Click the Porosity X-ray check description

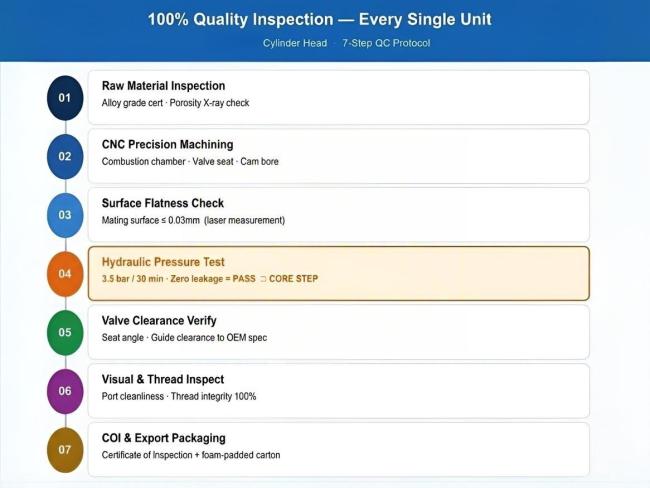[x=209, y=103]
